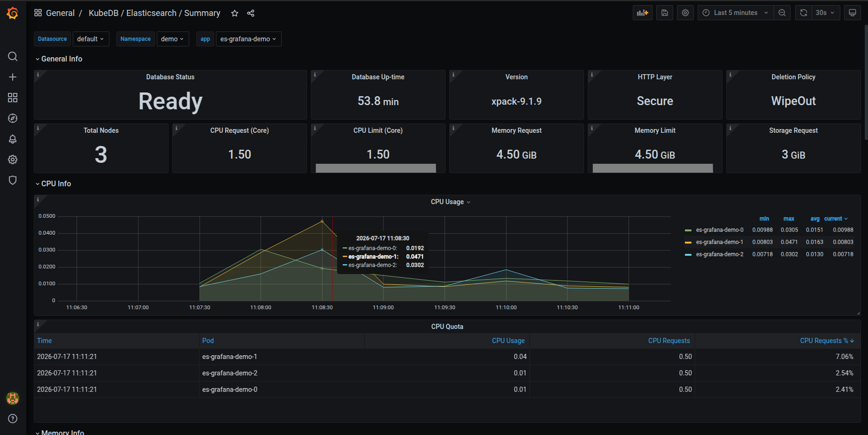Viewport: 868px width, 435px height.
Task: Click the Storage Request panel title
Action: (793, 130)
